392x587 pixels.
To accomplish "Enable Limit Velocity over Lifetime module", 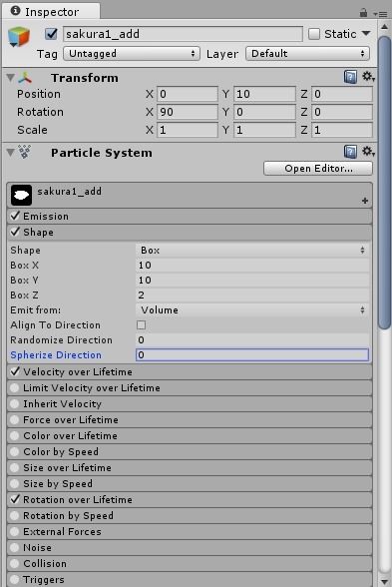I will click(15, 387).
